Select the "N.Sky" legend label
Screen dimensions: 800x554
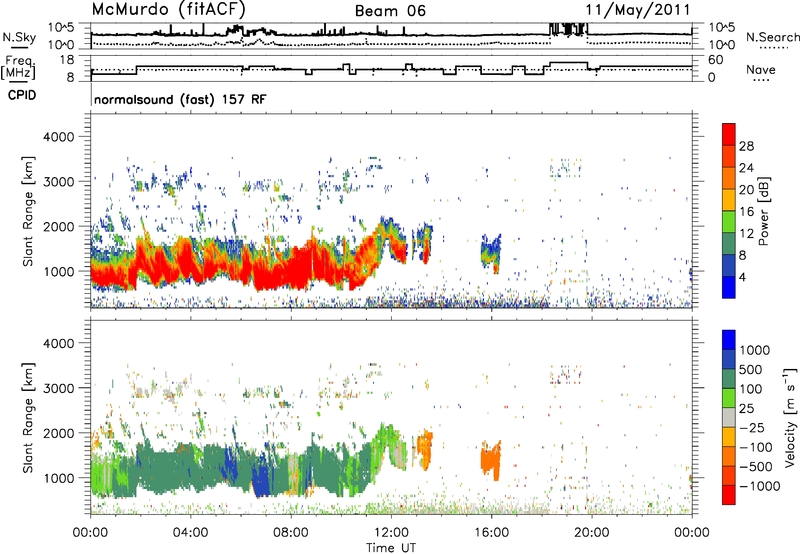coord(19,37)
